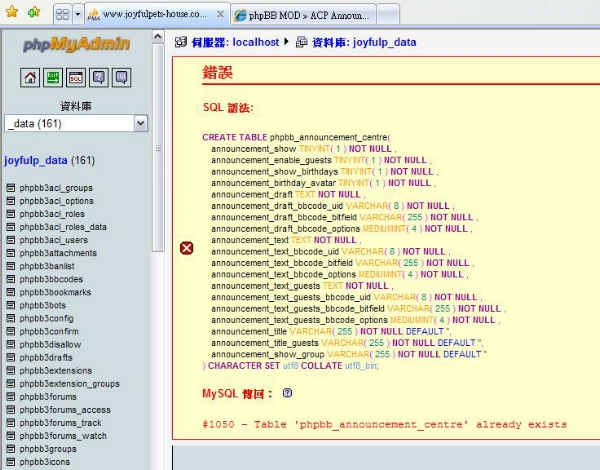The width and height of the screenshot is (600, 470).
Task: Click the database icon beside joyfulp_data breadcrumb
Action: pos(302,42)
